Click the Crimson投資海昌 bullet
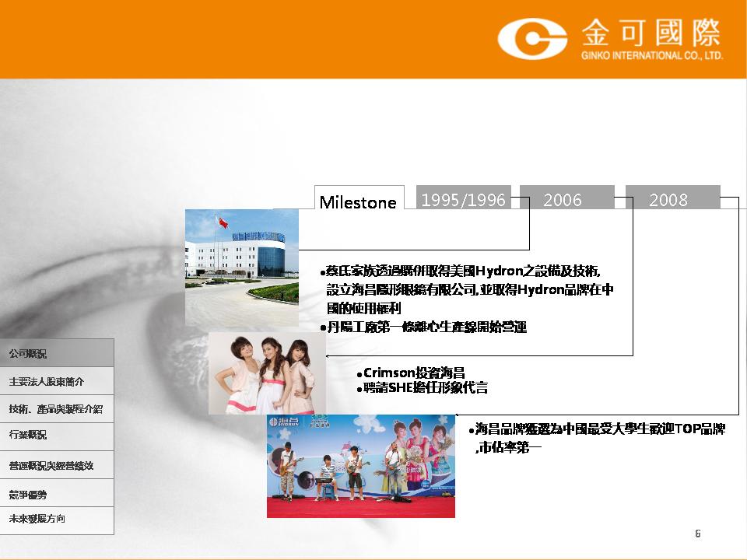 (411, 373)
